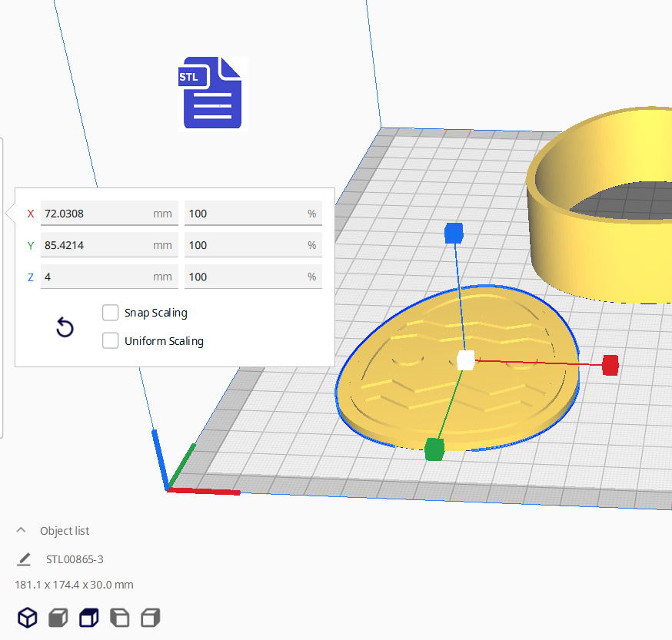Click the X scale percentage field
Screen dimensions: 672x640
pyautogui.click(x=245, y=214)
